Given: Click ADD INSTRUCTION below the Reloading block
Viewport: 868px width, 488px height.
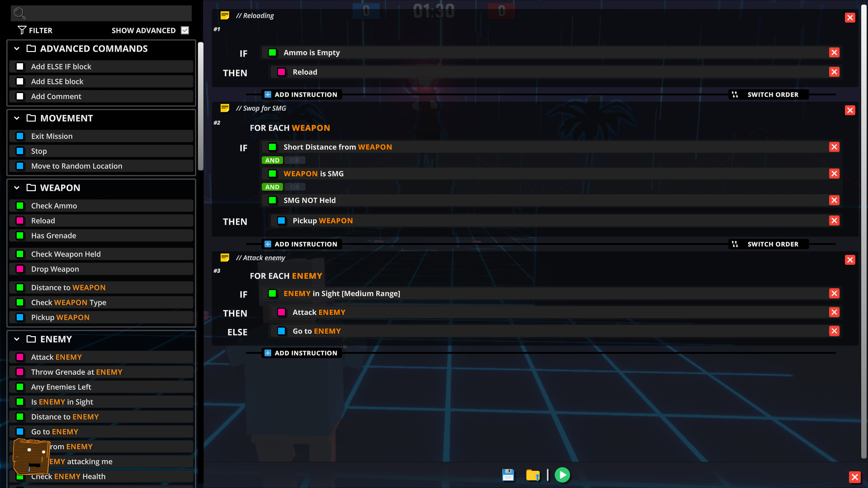Looking at the screenshot, I should click(302, 94).
